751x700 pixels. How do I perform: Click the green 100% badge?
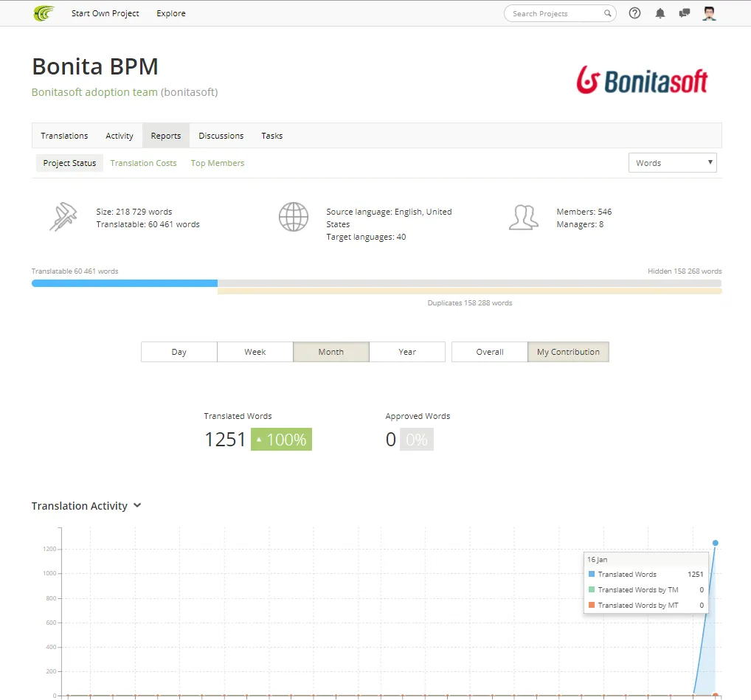click(281, 439)
